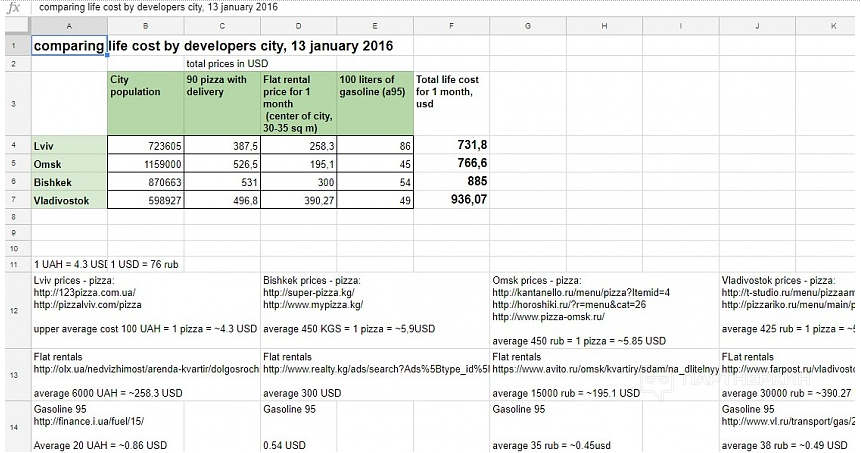
Task: Click Omsk gasoline value 45
Action: coord(375,164)
